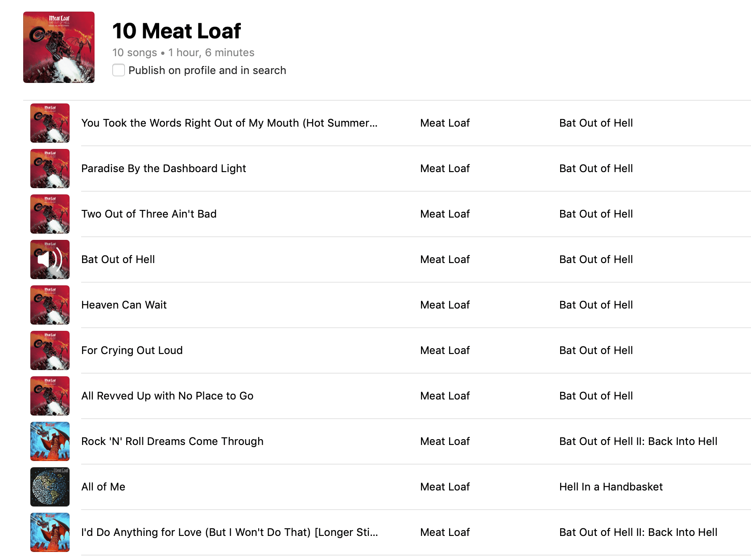Select You Took the Words Right Out song
This screenshot has width=751, height=560.
[x=229, y=123]
